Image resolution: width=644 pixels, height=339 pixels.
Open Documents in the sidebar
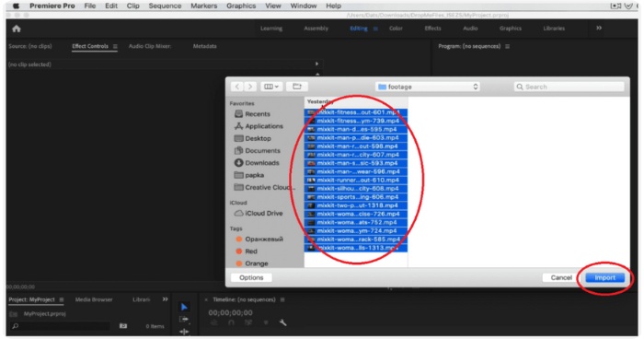[257, 150]
